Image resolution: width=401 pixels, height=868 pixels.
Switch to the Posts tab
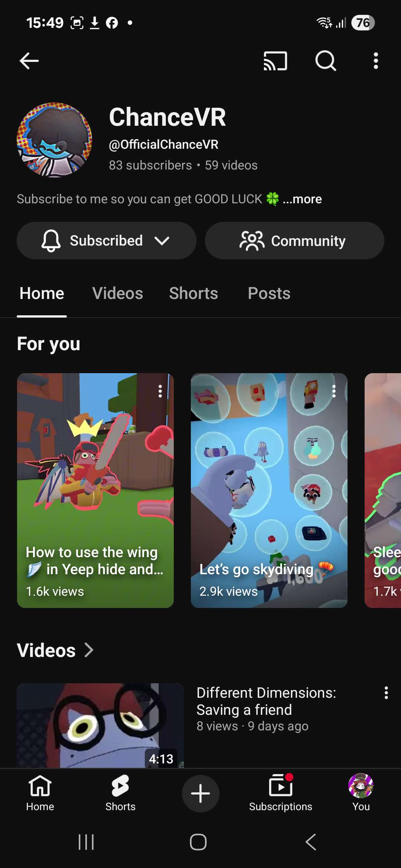click(269, 293)
